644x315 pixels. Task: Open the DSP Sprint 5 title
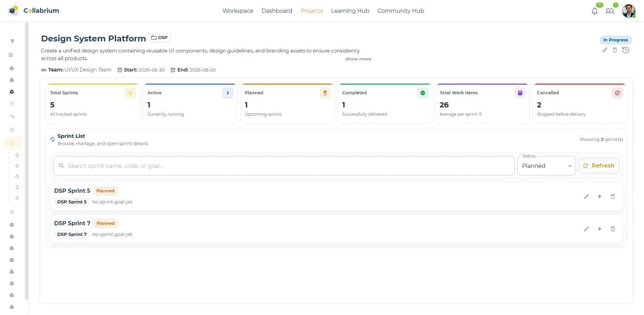pyautogui.click(x=72, y=191)
